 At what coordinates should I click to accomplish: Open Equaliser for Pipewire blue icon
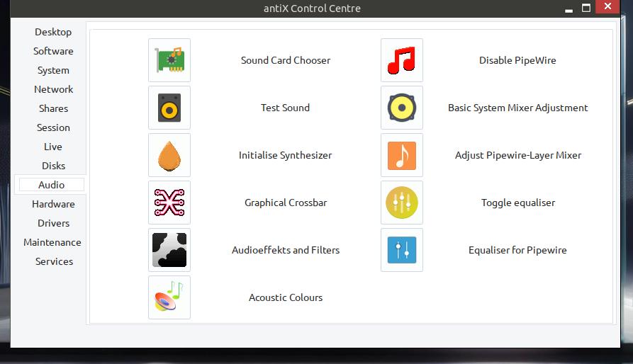tap(402, 250)
